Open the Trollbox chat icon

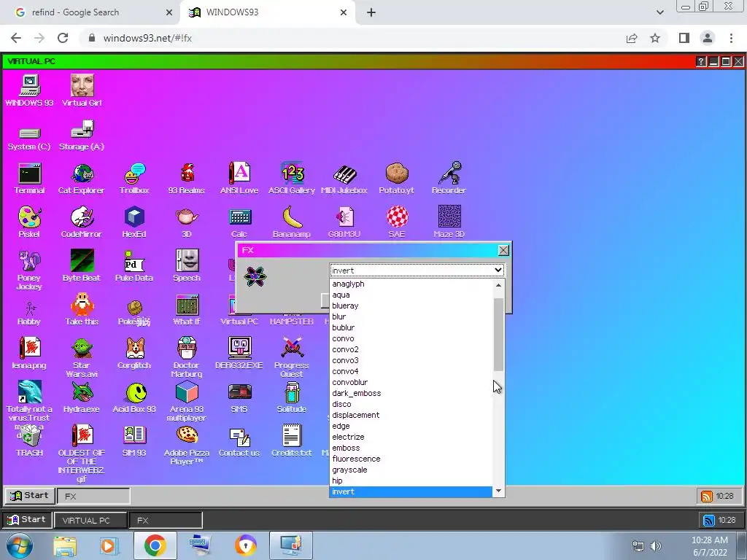click(134, 179)
